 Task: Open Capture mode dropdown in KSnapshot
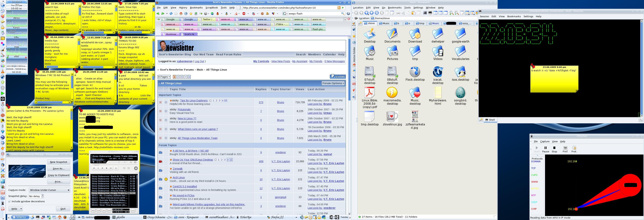50,190
